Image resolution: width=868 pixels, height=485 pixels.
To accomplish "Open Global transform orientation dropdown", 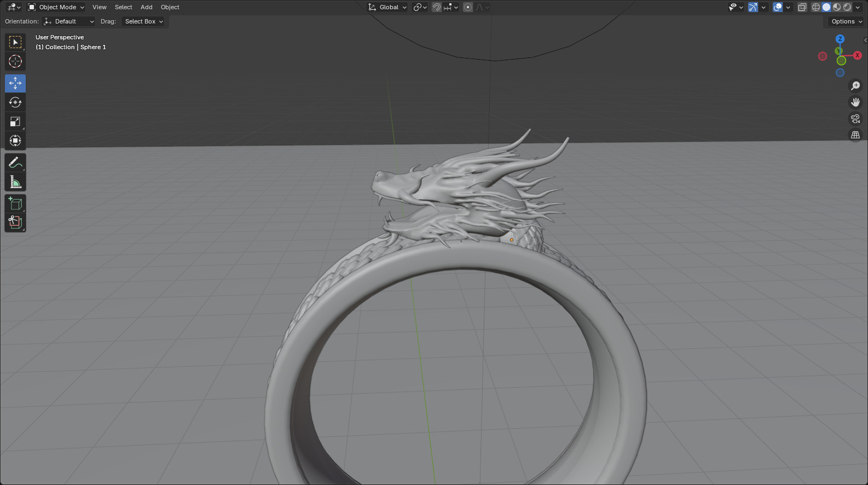I will (x=387, y=7).
